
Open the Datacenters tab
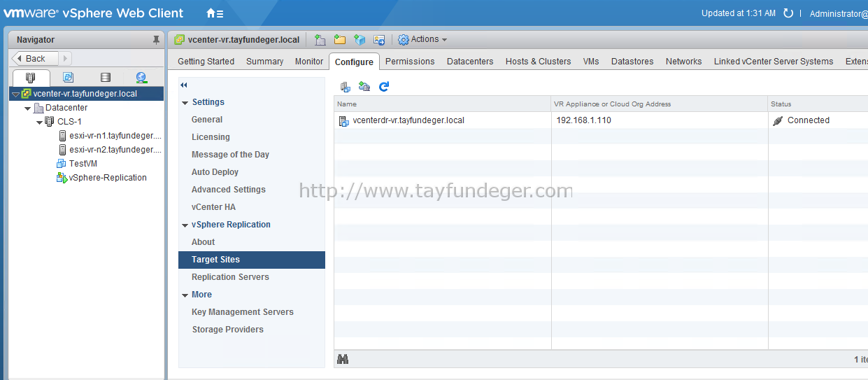470,62
